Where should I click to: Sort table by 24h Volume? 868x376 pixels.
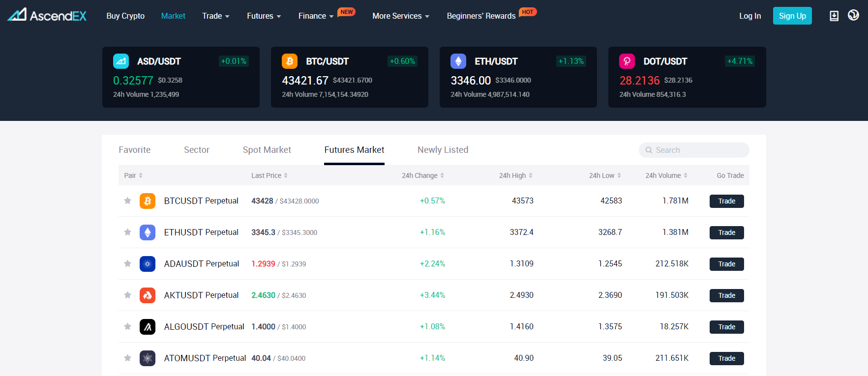pyautogui.click(x=667, y=175)
